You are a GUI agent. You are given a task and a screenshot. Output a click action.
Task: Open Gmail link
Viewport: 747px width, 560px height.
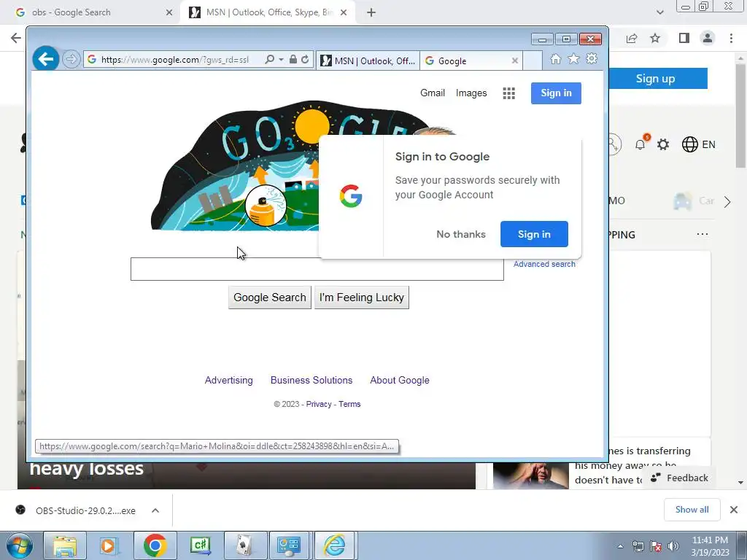433,93
